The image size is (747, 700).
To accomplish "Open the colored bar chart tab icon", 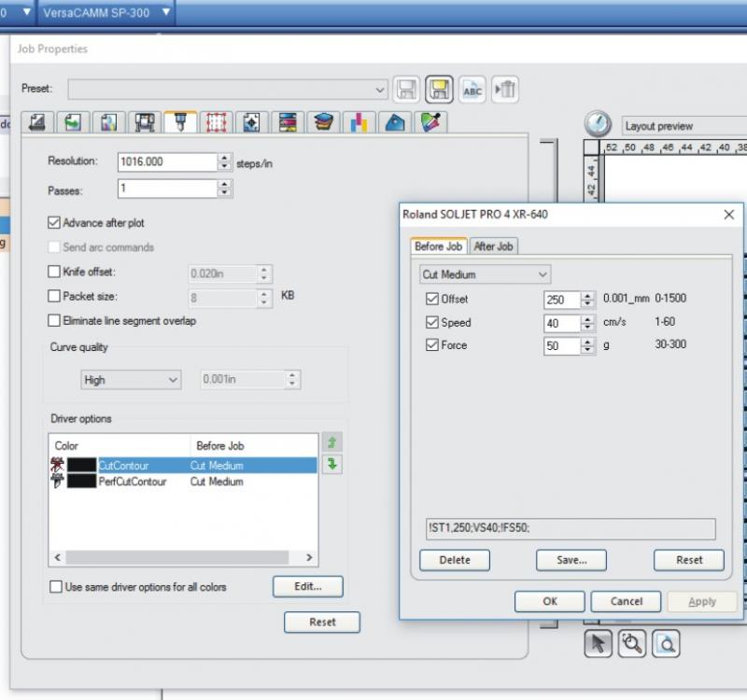I will point(359,123).
